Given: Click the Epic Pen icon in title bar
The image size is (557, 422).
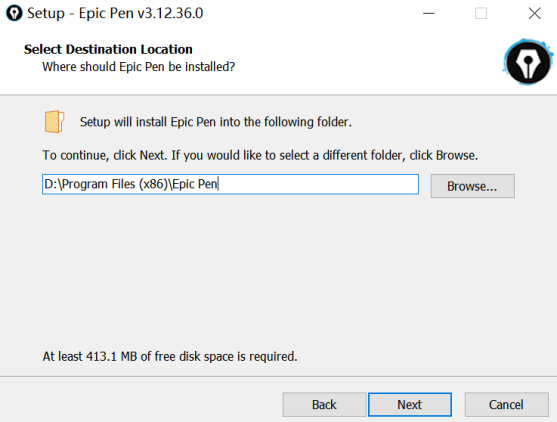Looking at the screenshot, I should tap(14, 13).
